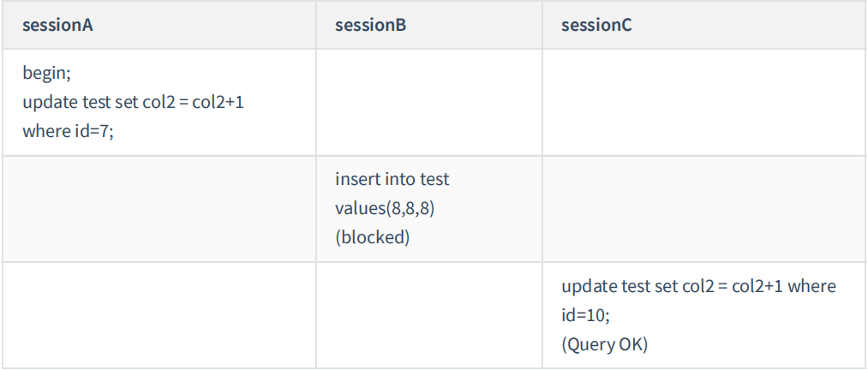Click the 'insert into test' line
868x370 pixels.
pos(392,180)
